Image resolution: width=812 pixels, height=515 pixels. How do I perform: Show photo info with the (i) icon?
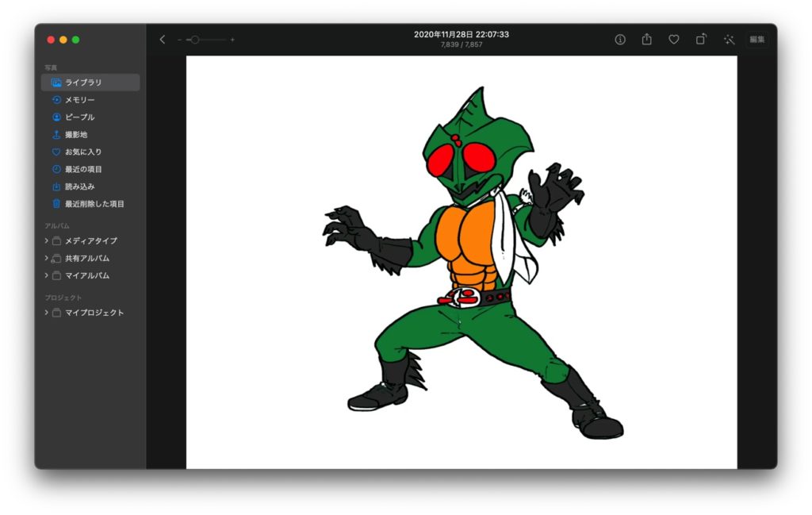[620, 40]
